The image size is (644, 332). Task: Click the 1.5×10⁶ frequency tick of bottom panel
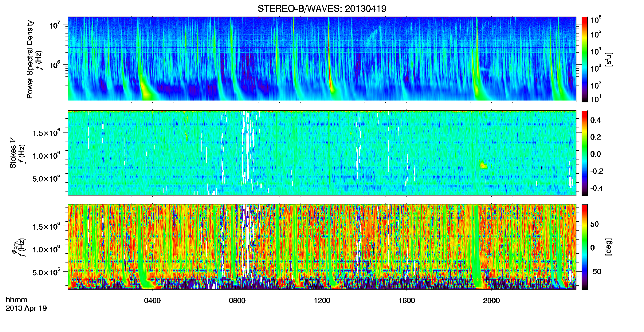click(46, 227)
